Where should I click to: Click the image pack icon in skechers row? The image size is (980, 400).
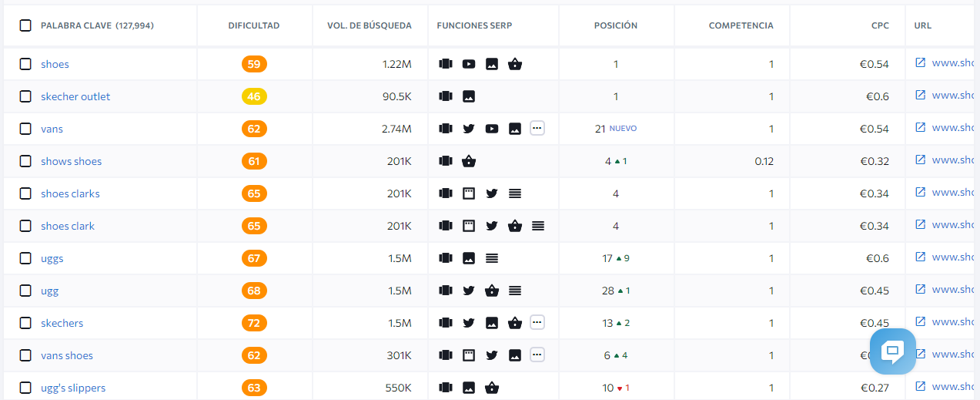tap(492, 323)
